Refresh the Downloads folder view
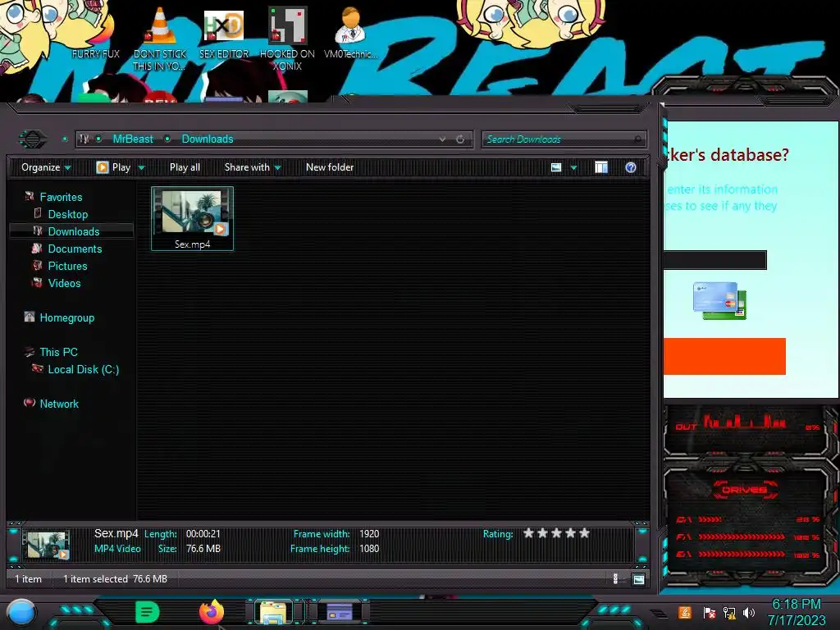This screenshot has width=840, height=630. point(460,139)
